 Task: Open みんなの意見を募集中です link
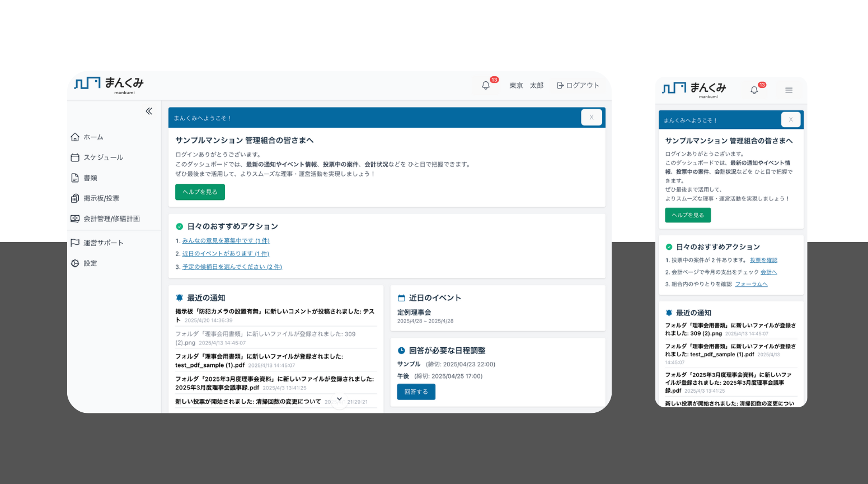coord(226,241)
